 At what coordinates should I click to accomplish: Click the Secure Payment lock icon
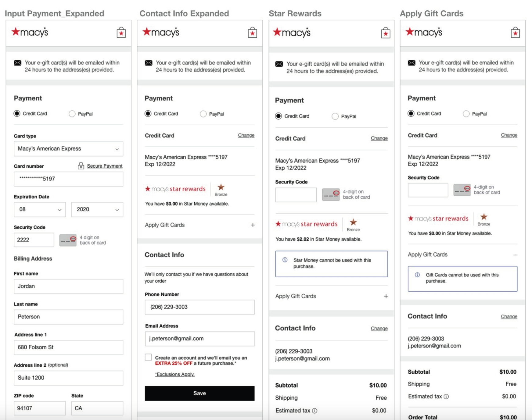pyautogui.click(x=81, y=166)
